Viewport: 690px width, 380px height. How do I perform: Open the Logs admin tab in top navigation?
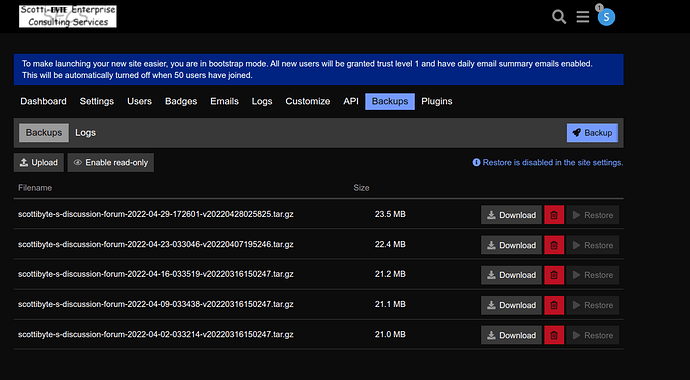(x=262, y=101)
